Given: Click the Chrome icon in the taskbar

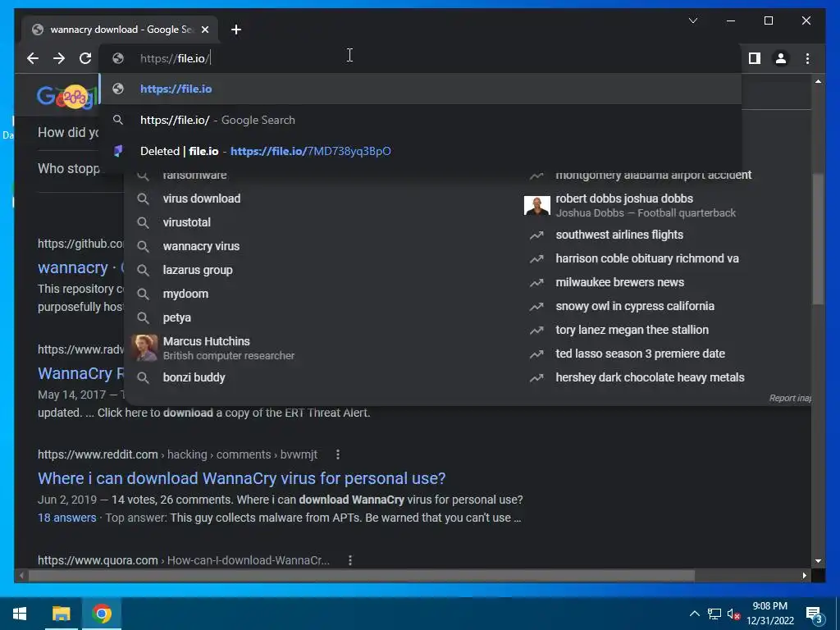Looking at the screenshot, I should tap(102, 614).
